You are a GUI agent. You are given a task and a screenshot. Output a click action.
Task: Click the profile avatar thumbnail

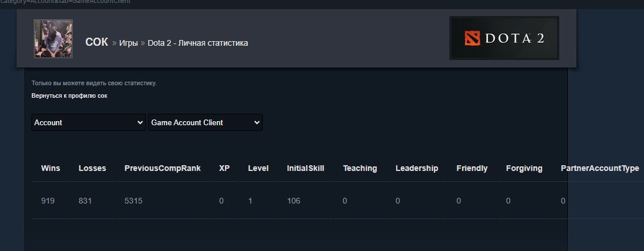(53, 39)
